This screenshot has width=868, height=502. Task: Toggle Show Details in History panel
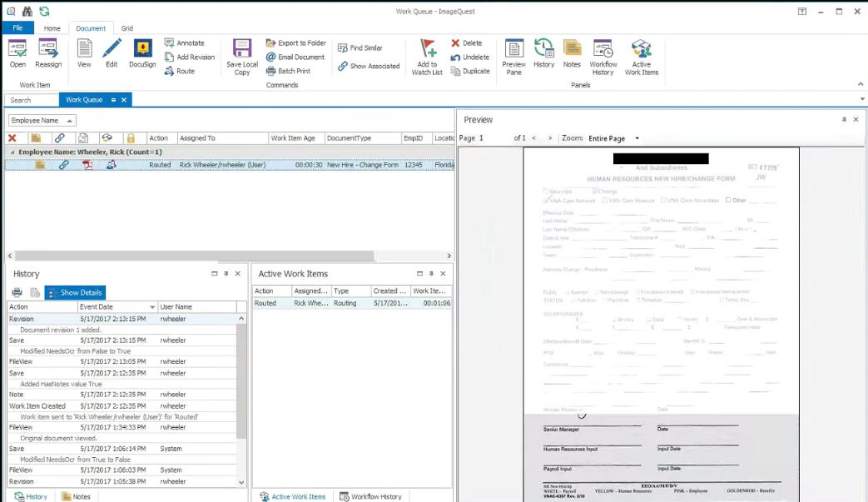[75, 292]
